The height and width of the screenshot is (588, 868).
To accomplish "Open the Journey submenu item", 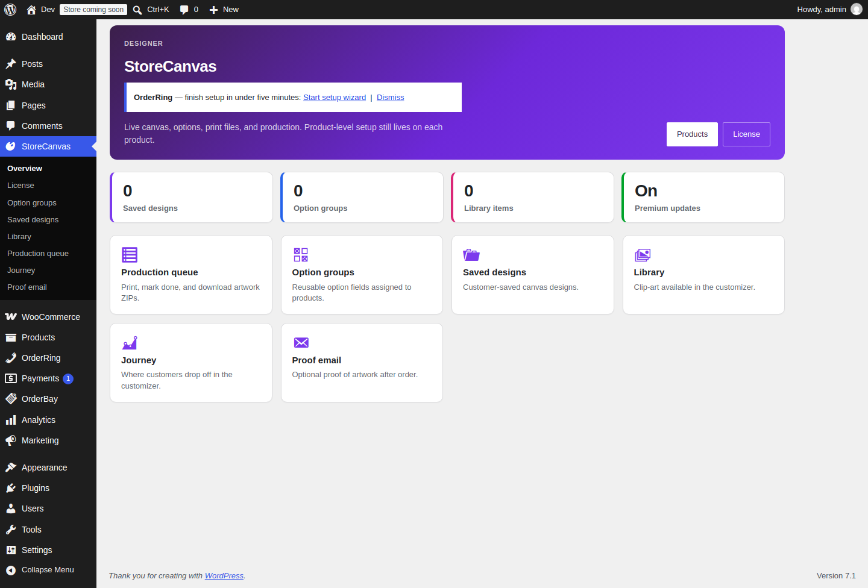I will coord(21,271).
